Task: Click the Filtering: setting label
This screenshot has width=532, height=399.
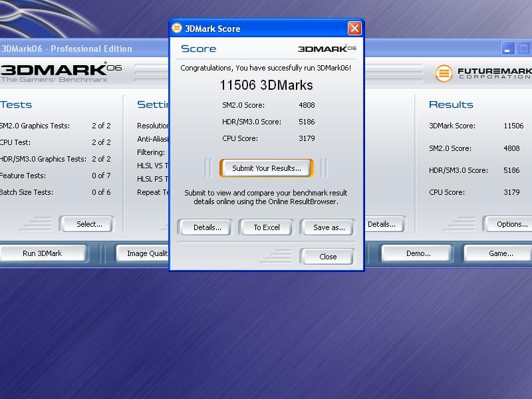Action: pos(151,152)
